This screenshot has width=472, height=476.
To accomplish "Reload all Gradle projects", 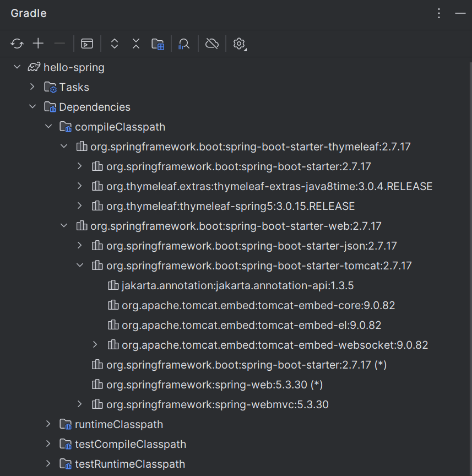I will tap(17, 44).
